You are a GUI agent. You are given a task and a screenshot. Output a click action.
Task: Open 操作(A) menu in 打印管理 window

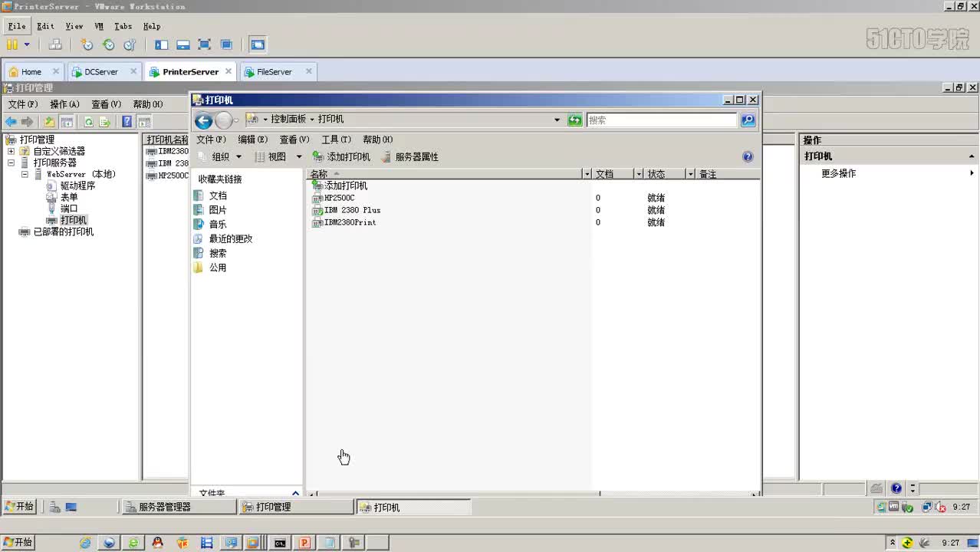click(x=64, y=104)
